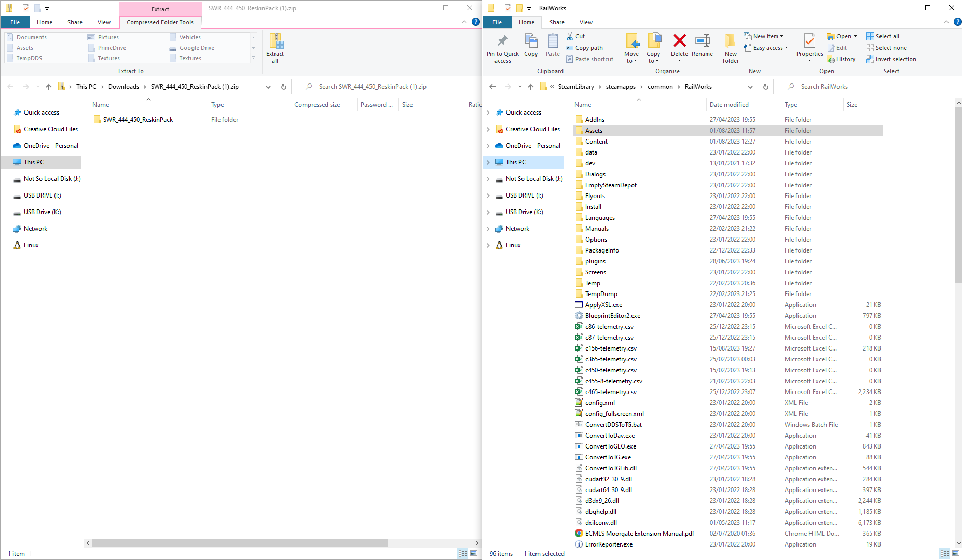This screenshot has width=962, height=560.
Task: Open the Share tab in RailWorks window
Action: (x=557, y=22)
